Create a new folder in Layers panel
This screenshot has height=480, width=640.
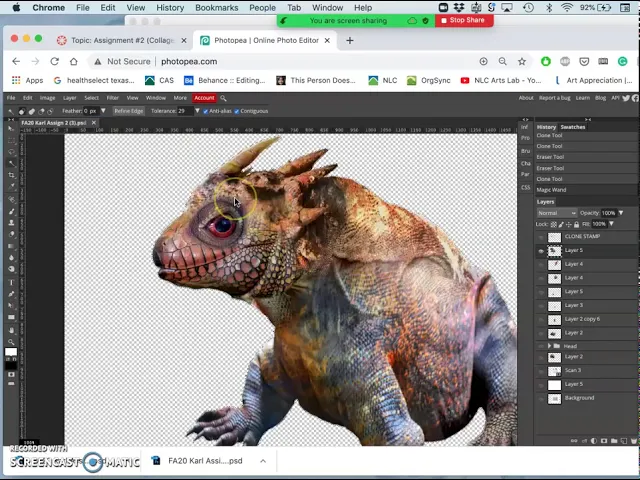613,441
